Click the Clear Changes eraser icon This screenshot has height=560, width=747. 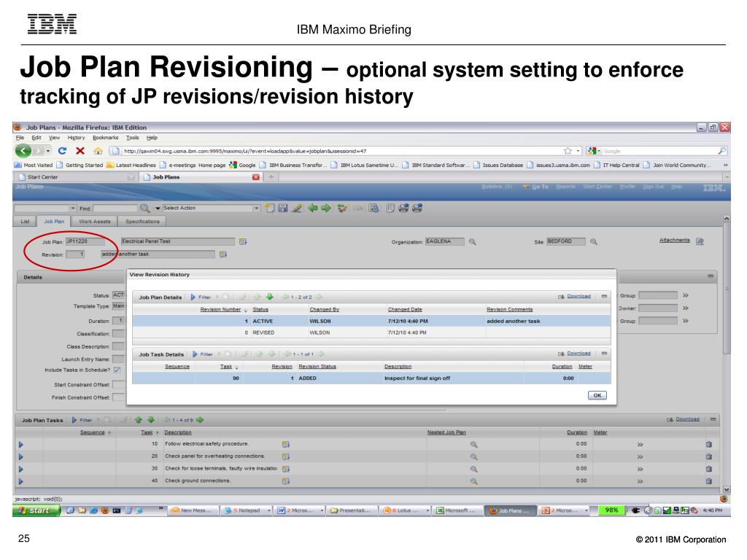[x=297, y=208]
